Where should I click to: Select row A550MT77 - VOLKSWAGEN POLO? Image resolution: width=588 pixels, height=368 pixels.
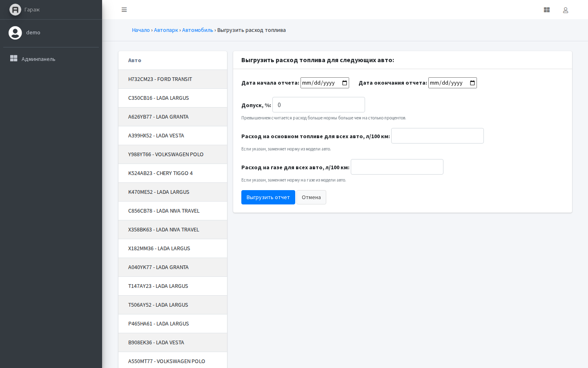coord(173,360)
